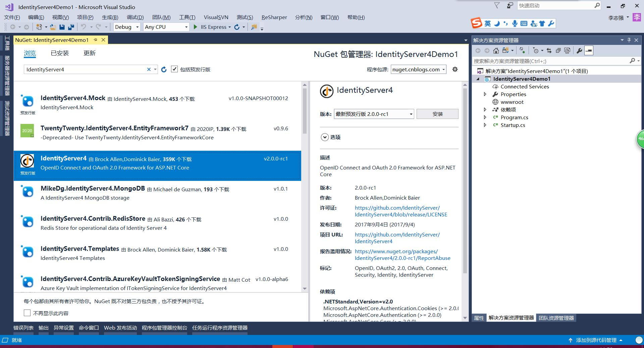Expand the 依赖项 dependencies node
Image resolution: width=644 pixels, height=348 pixels.
tap(485, 110)
